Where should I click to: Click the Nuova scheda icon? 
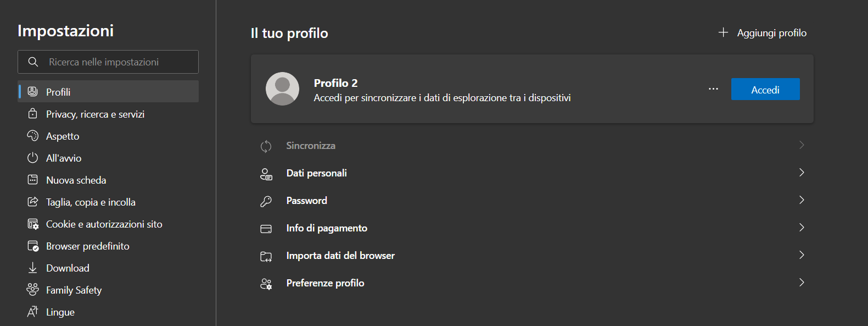33,180
